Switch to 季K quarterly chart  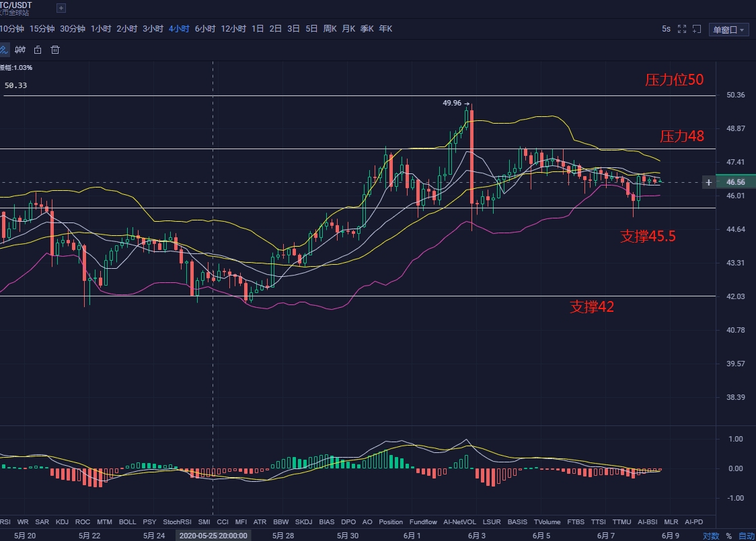point(367,29)
